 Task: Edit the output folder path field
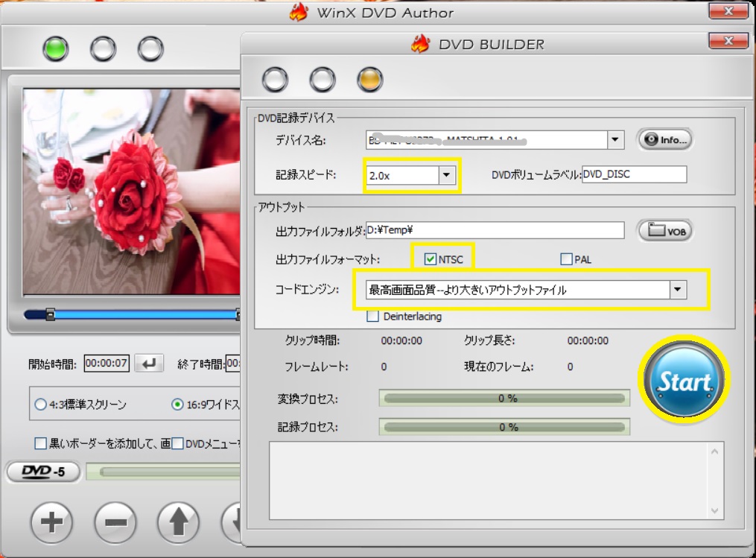(495, 230)
